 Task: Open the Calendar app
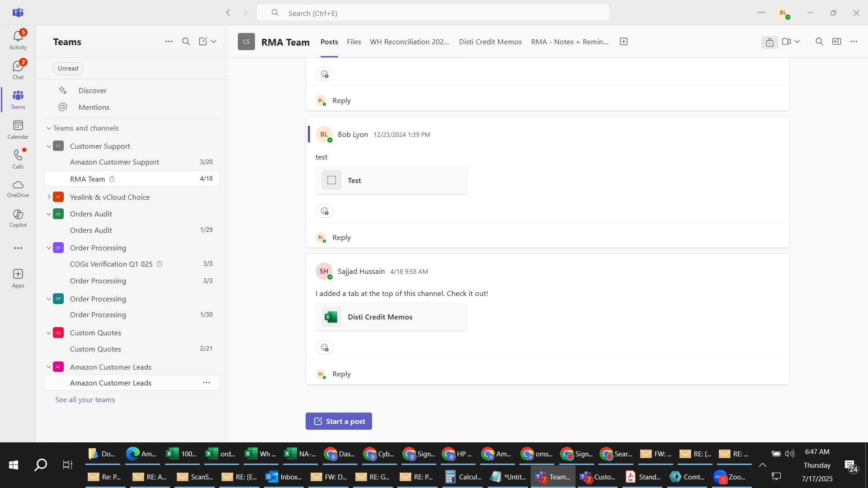(18, 129)
